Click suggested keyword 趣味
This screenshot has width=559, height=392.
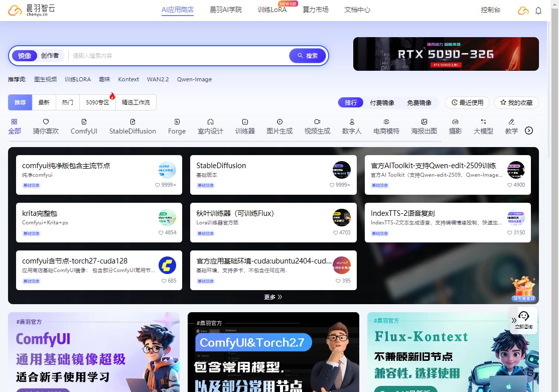coord(104,79)
